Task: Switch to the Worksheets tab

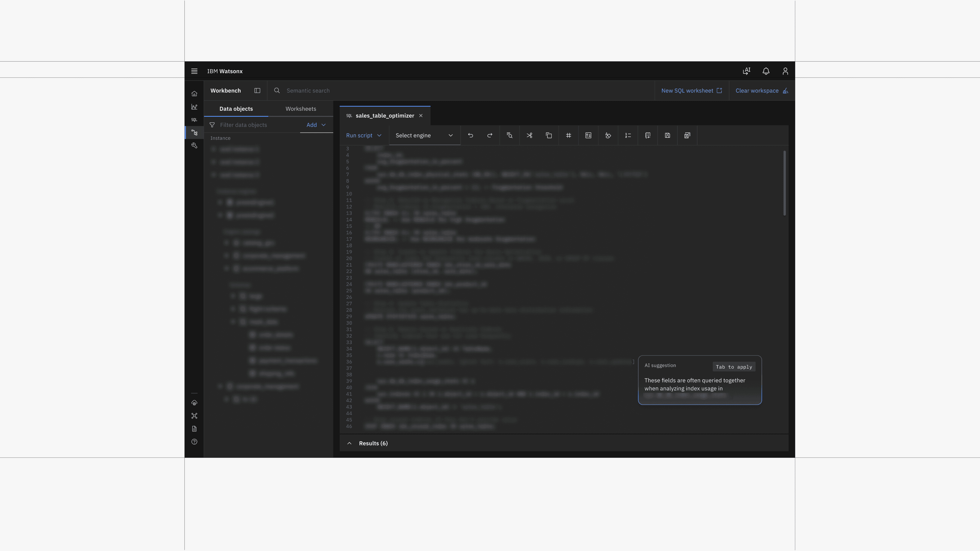Action: 301,109
